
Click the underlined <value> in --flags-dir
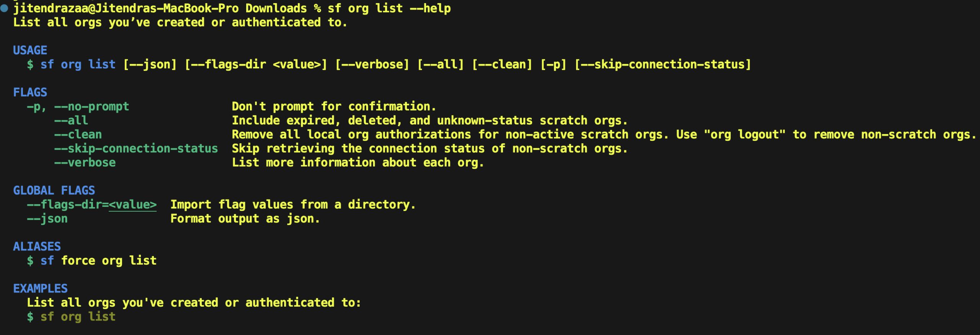tap(132, 205)
